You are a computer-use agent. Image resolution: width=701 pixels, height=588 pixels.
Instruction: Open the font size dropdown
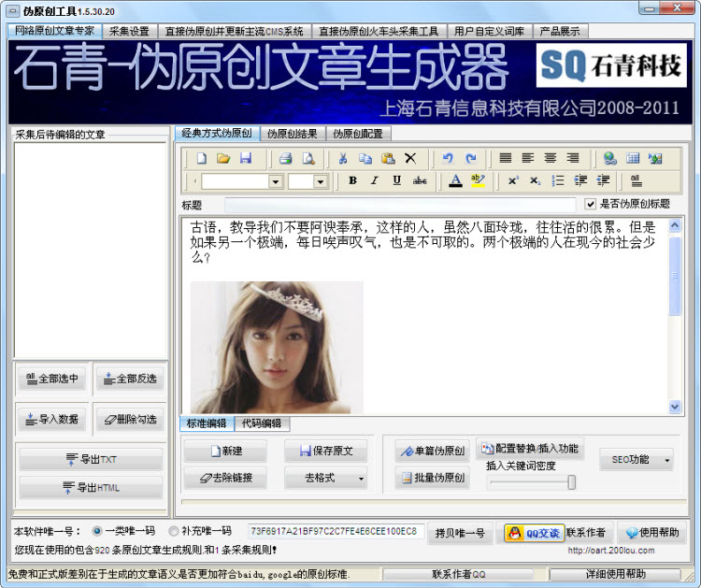pos(320,181)
